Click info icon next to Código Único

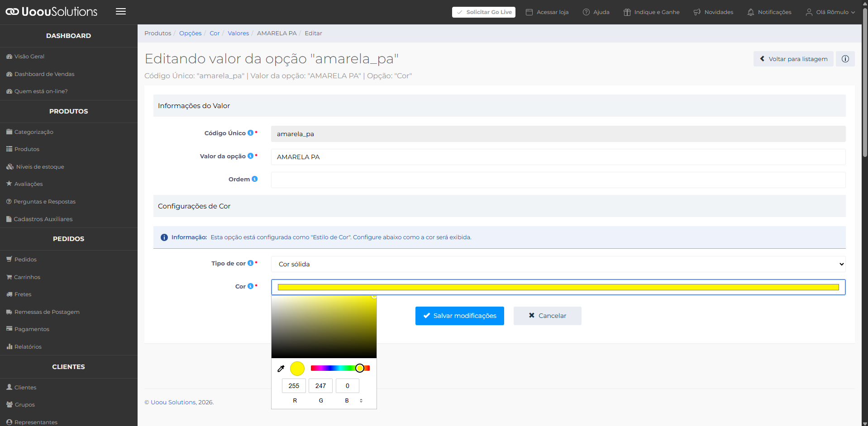tap(250, 133)
